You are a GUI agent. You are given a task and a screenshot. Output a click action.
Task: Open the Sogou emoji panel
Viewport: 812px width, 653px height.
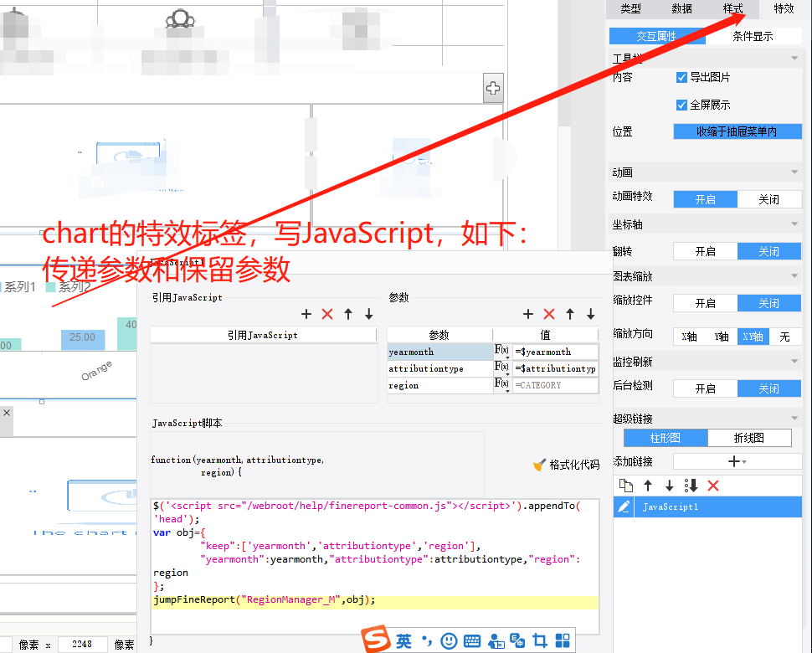pyautogui.click(x=449, y=641)
